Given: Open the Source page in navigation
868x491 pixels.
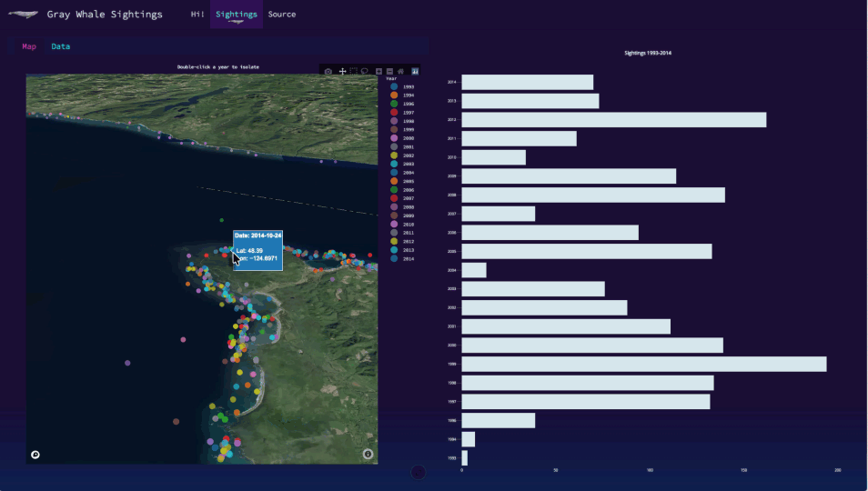Looking at the screenshot, I should click(281, 15).
